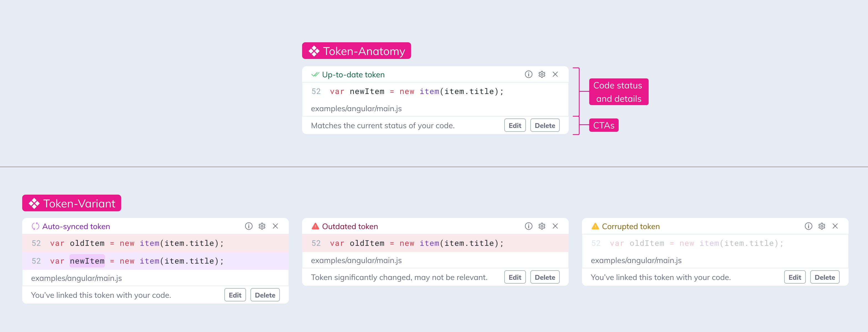
Task: Open settings gear on Outdated token card
Action: pos(541,226)
